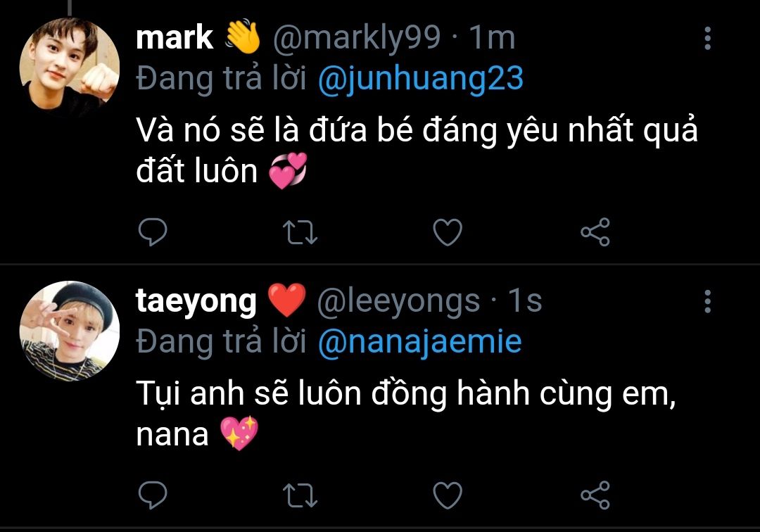Retweet mark's tweet
The width and height of the screenshot is (760, 532).
(300, 232)
